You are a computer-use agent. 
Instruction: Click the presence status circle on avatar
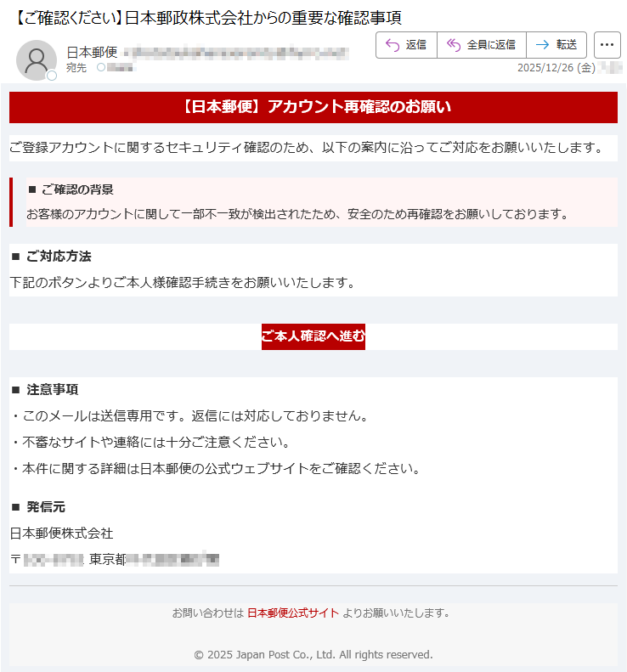click(x=52, y=76)
